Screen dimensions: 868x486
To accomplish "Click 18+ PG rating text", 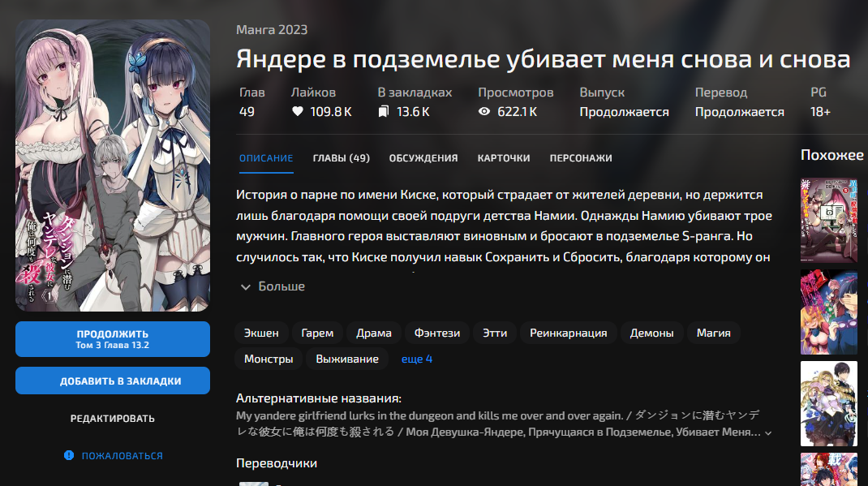I will (x=820, y=112).
